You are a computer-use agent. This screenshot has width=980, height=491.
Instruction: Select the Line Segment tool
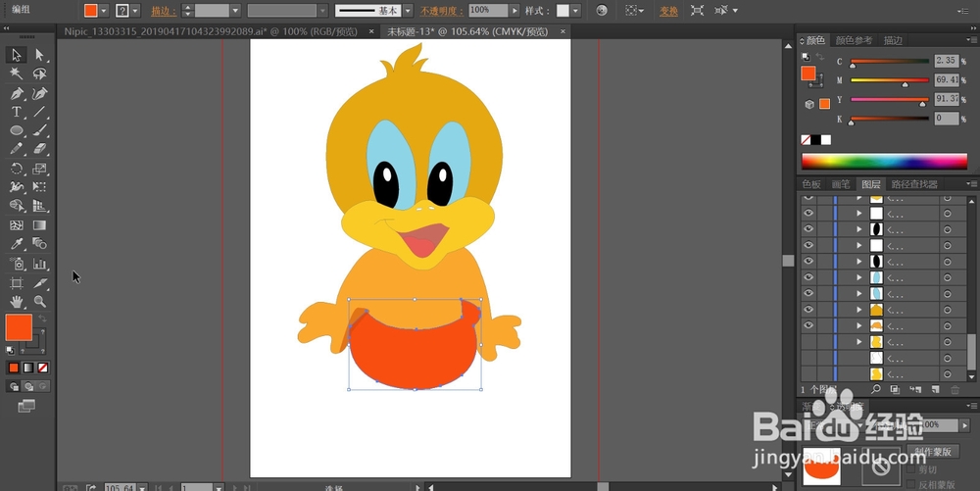click(x=39, y=112)
